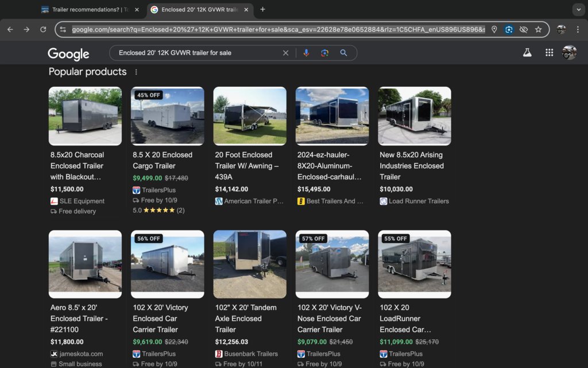Click the 5.0 star rating with 2 reviews

(158, 210)
